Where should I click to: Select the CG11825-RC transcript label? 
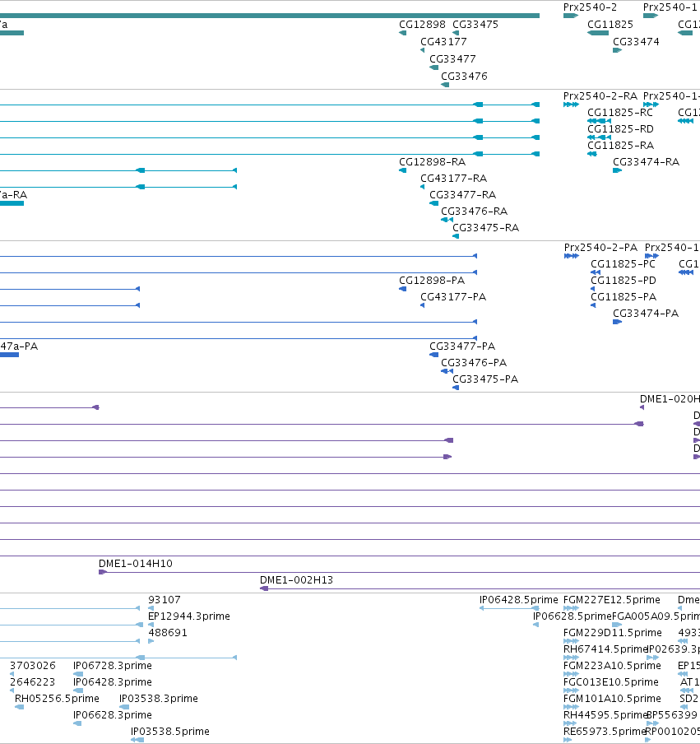[620, 113]
